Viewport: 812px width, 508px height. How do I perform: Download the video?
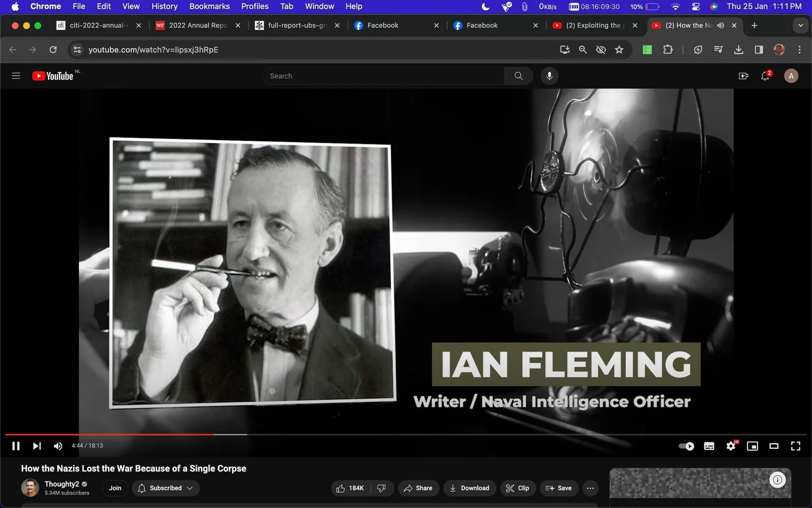point(469,488)
